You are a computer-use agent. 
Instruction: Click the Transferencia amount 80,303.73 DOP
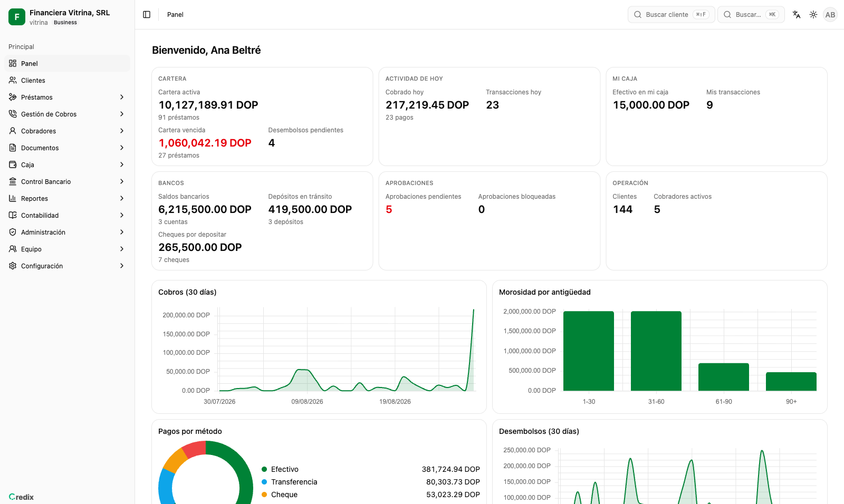[x=453, y=482]
